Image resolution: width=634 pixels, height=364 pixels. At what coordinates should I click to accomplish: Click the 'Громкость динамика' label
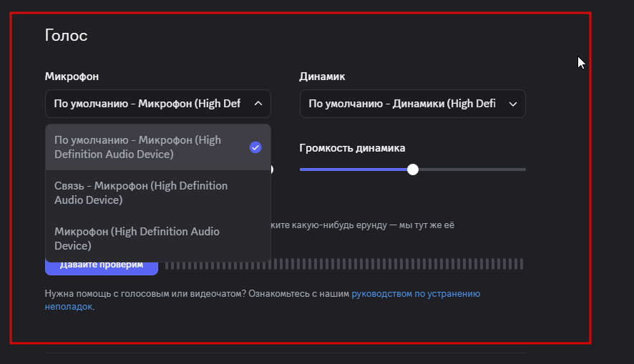352,148
